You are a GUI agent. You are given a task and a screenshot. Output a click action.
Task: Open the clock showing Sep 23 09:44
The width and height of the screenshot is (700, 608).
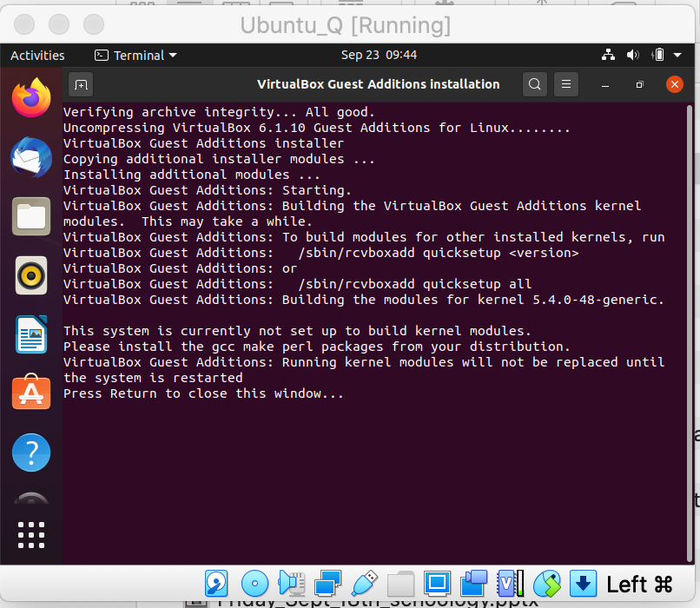379,55
